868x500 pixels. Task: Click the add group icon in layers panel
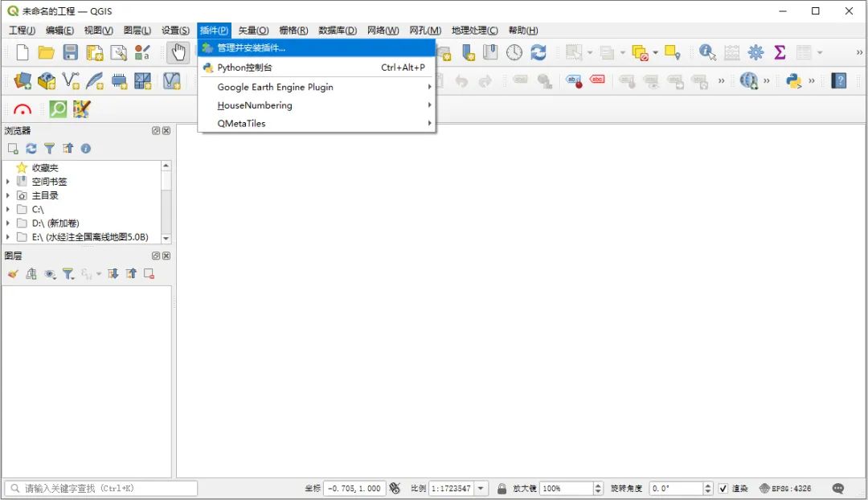coord(31,273)
